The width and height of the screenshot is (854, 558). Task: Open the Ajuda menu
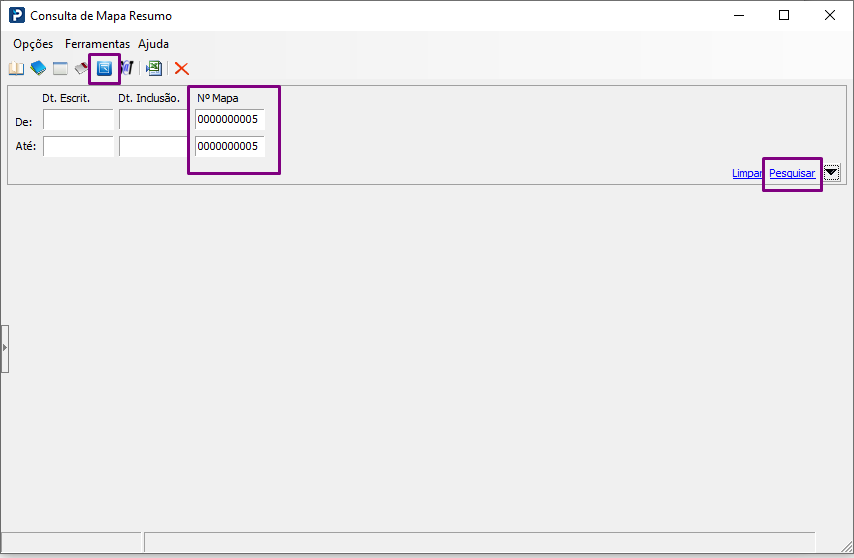(x=154, y=44)
